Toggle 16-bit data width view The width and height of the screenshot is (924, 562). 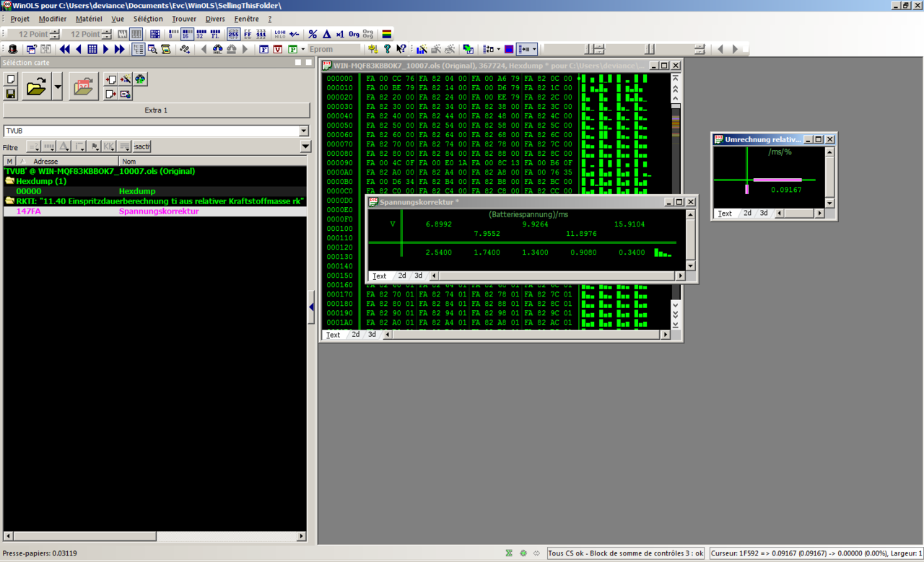tap(187, 34)
